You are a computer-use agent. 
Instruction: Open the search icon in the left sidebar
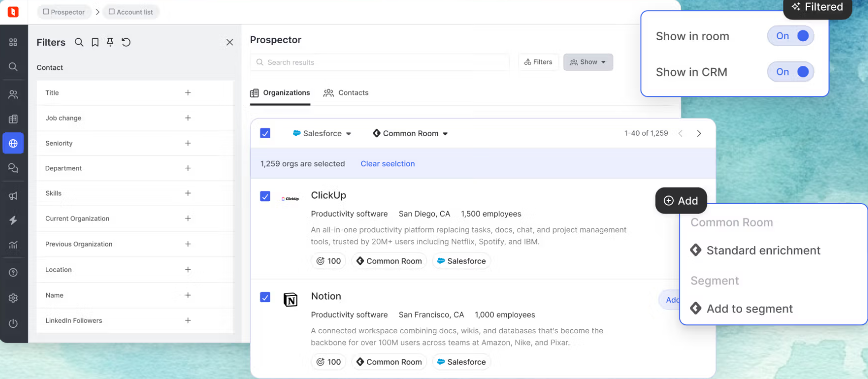click(13, 67)
